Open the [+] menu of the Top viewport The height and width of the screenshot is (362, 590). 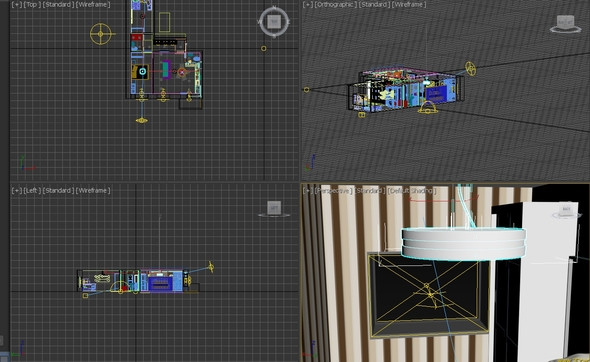click(x=16, y=5)
